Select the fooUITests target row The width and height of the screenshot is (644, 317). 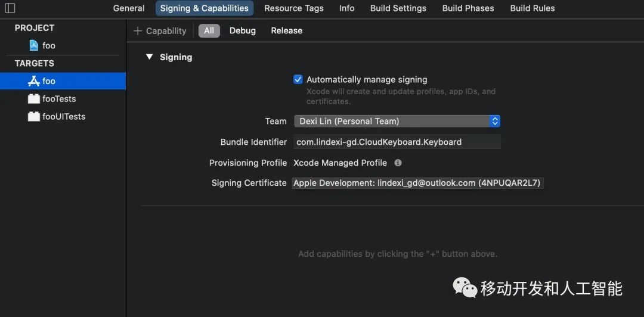(x=63, y=116)
